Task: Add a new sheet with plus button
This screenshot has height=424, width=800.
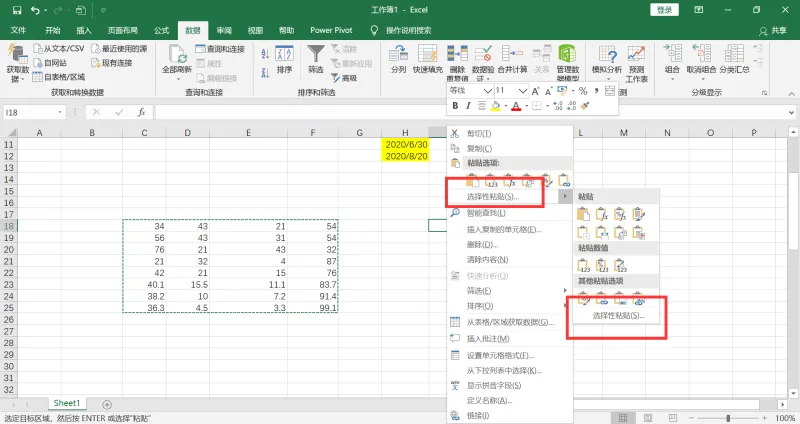Action: click(x=107, y=405)
